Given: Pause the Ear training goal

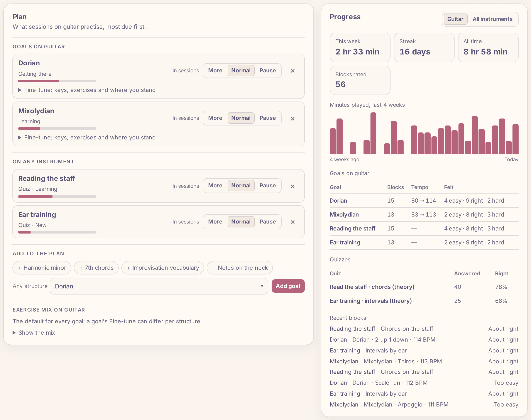Looking at the screenshot, I should 267,222.
